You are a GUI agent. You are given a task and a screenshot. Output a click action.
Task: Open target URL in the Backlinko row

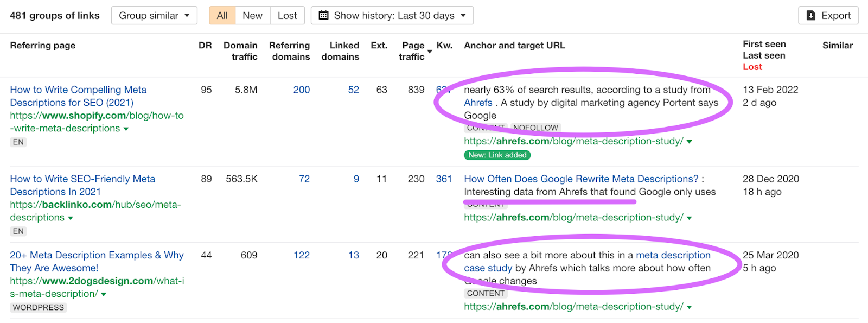click(x=573, y=218)
